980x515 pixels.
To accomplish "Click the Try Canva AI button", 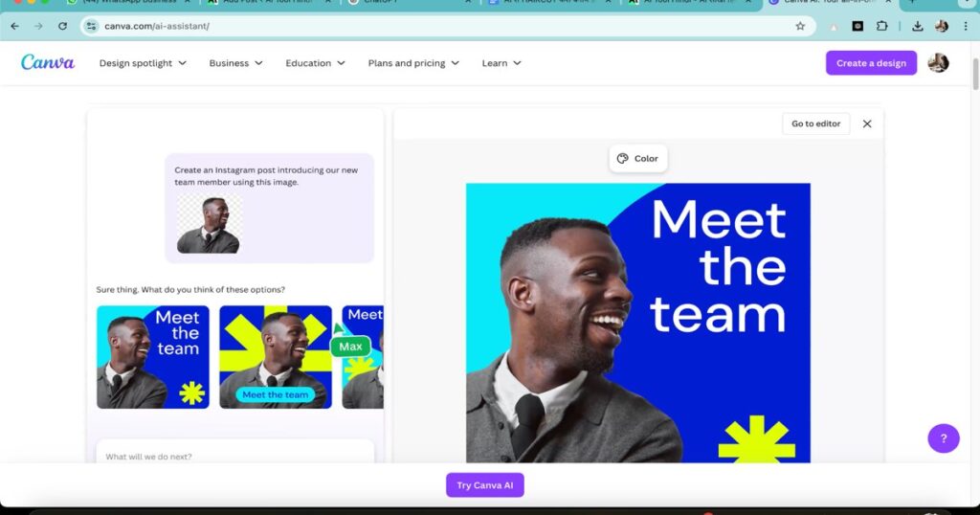I will (485, 485).
